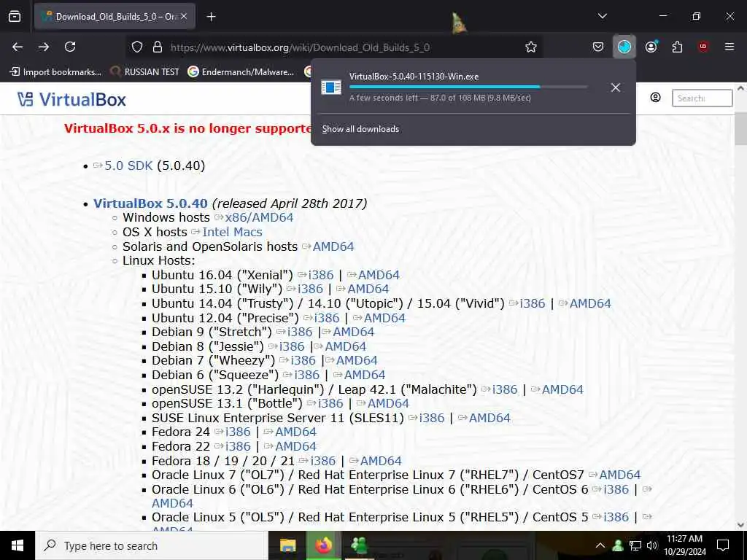
Task: Open Endermanch/Malware bookmark
Action: [241, 72]
